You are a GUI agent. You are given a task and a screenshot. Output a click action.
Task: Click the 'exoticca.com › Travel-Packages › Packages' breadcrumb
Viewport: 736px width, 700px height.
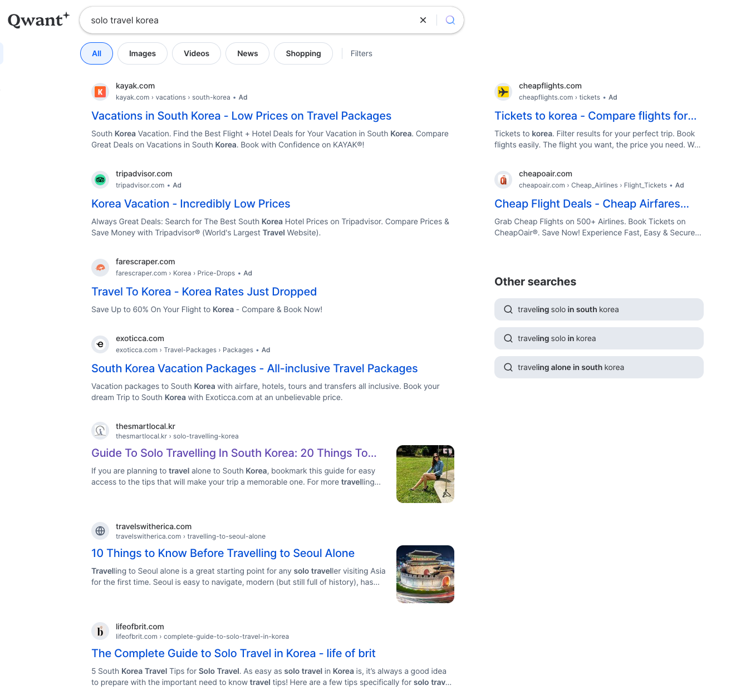pos(184,350)
